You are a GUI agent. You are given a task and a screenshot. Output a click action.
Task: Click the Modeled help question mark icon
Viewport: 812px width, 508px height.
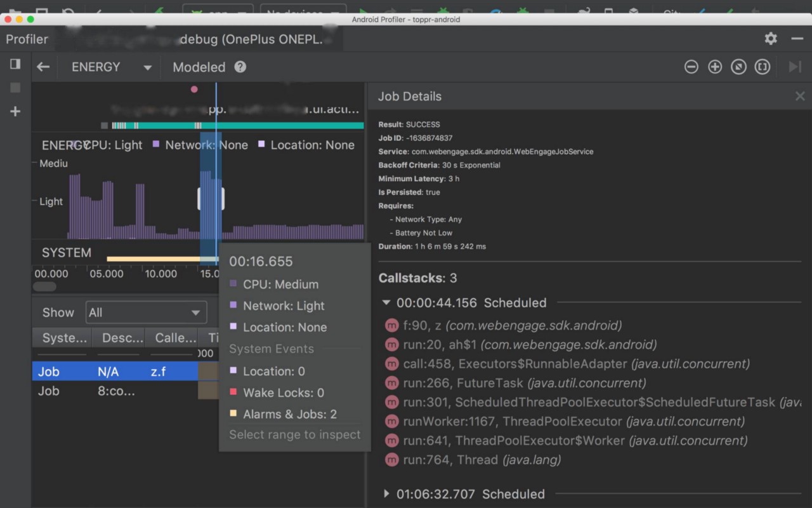coord(240,67)
